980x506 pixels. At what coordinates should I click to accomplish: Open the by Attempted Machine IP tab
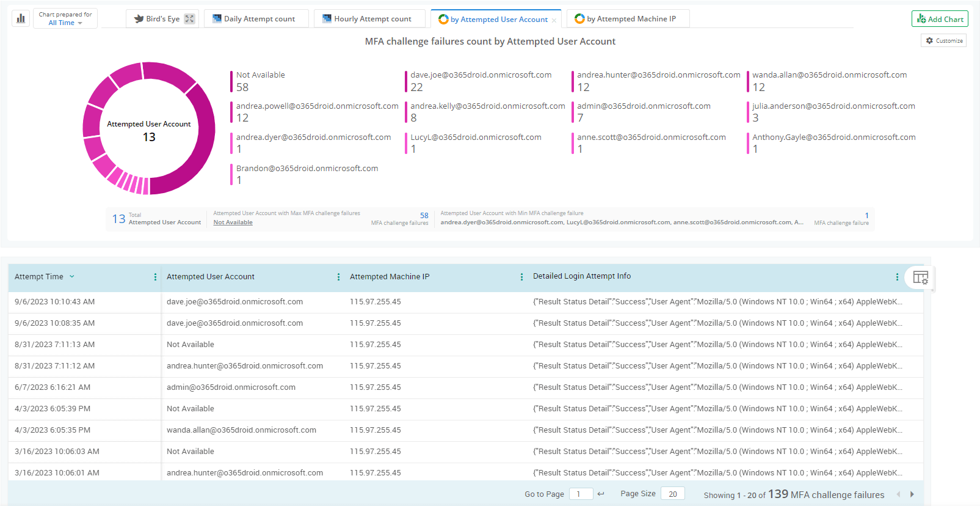[630, 19]
